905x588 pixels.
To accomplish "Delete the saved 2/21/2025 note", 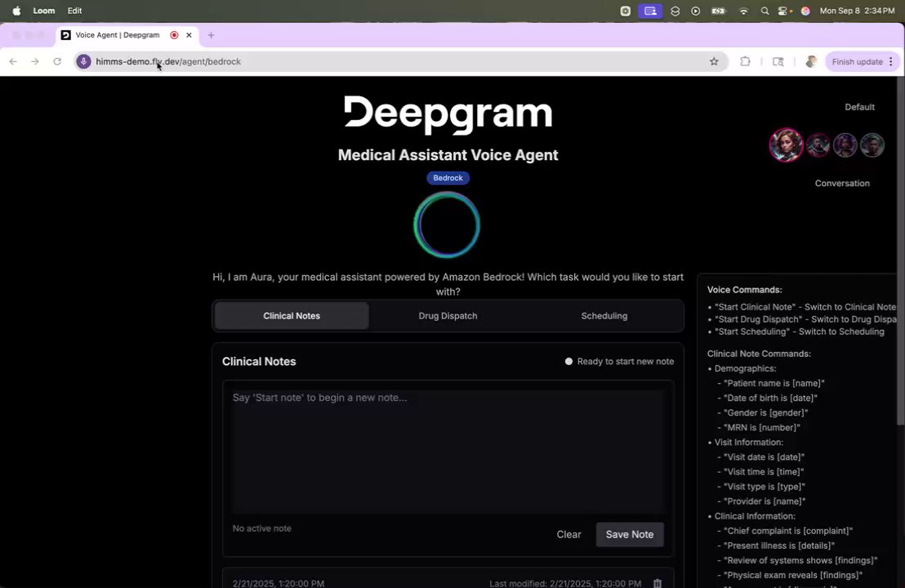I will [658, 583].
